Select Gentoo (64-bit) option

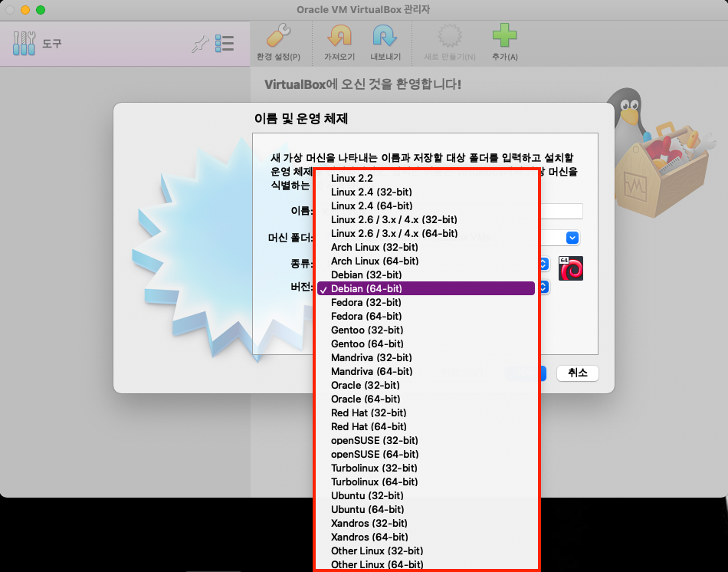tap(426, 344)
